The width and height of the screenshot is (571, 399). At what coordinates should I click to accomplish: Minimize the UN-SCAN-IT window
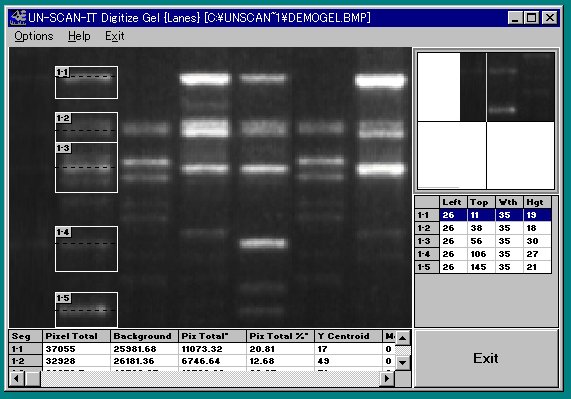pyautogui.click(x=515, y=17)
